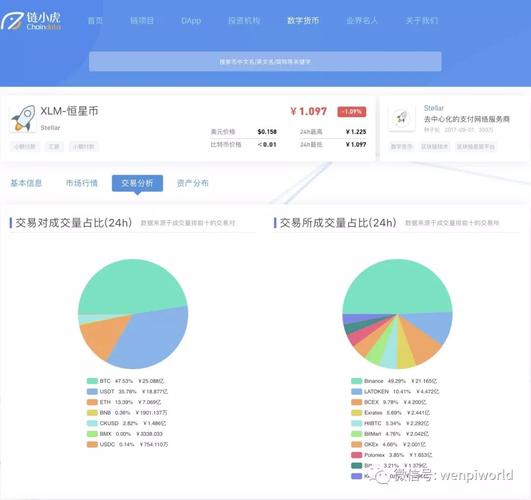The image size is (531, 500).
Task: Click the HitBTC light-blue legend swatch
Action: point(357,423)
